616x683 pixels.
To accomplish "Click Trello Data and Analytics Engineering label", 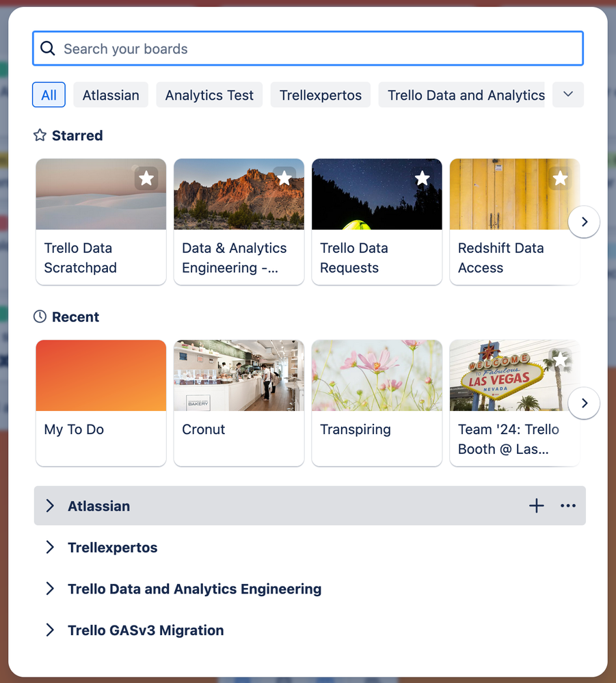I will coord(195,589).
